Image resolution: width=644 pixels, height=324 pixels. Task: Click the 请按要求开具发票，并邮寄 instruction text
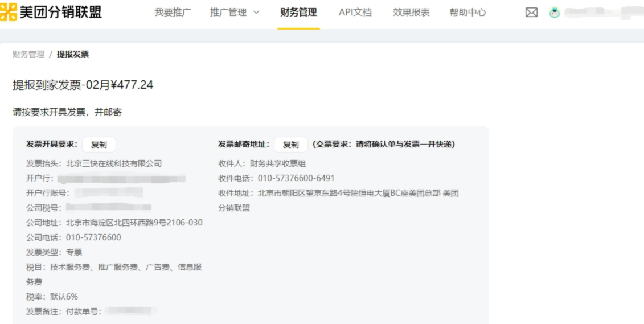pos(67,112)
